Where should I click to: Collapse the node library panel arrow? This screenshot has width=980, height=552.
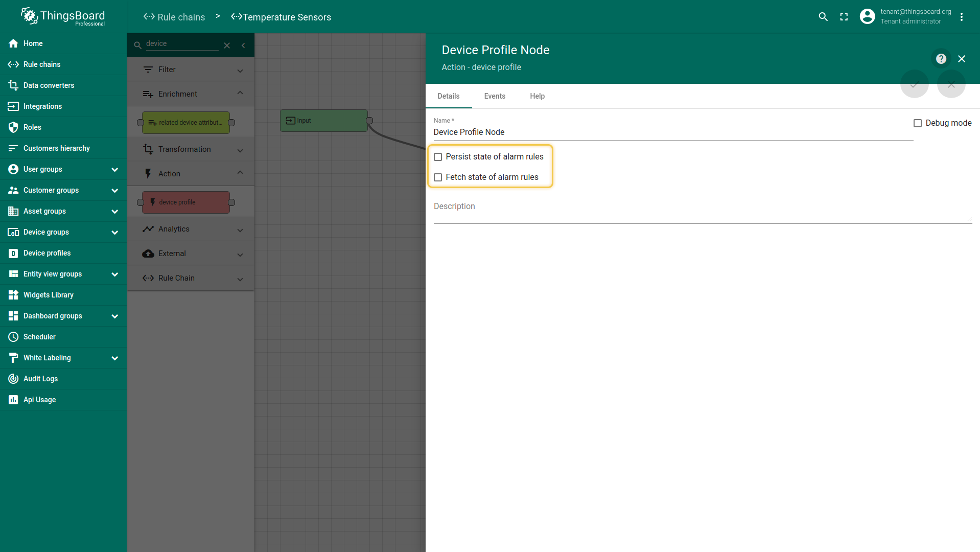click(x=243, y=45)
